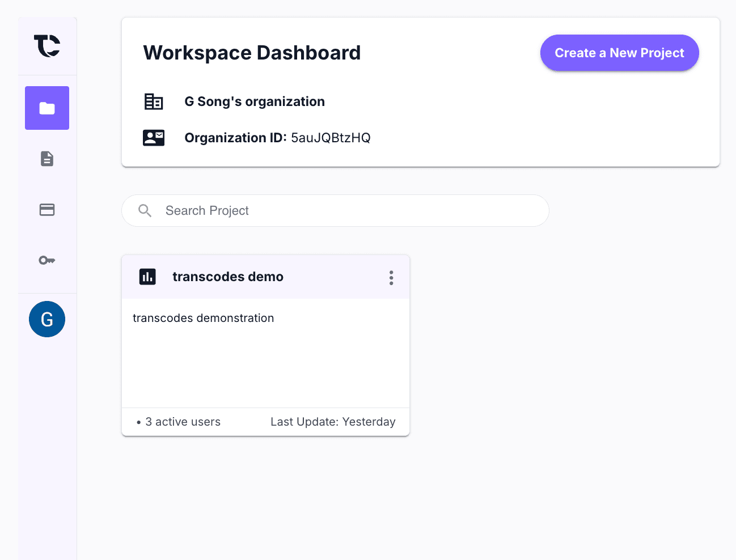Open the three-dot menu on transcodes demo
The image size is (736, 560).
(391, 277)
